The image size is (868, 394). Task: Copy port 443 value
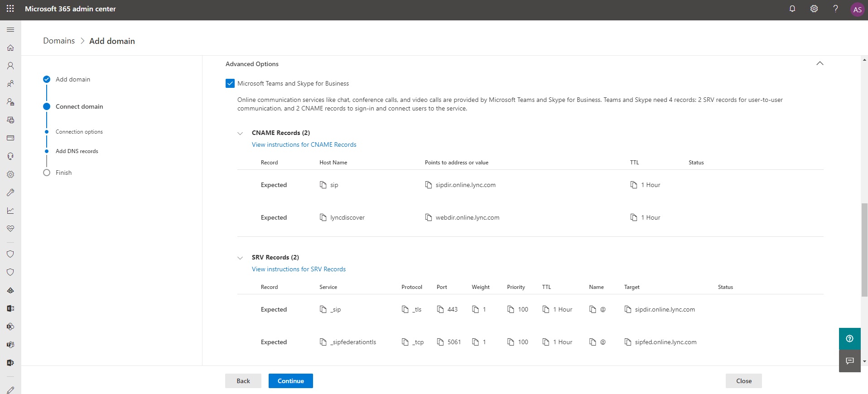point(440,309)
